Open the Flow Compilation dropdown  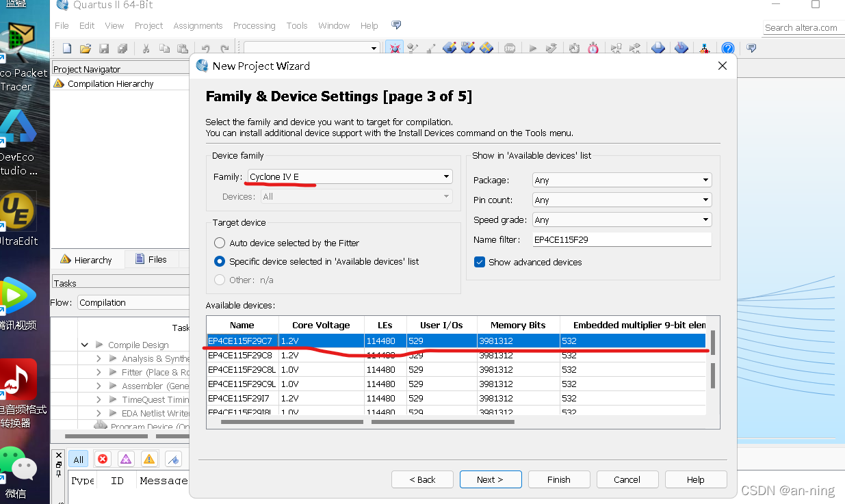133,302
